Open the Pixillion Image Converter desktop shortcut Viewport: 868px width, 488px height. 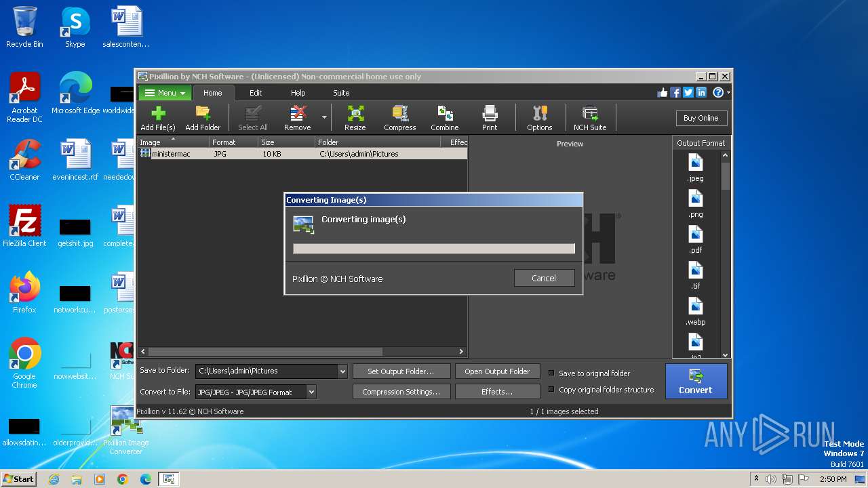pyautogui.click(x=126, y=430)
